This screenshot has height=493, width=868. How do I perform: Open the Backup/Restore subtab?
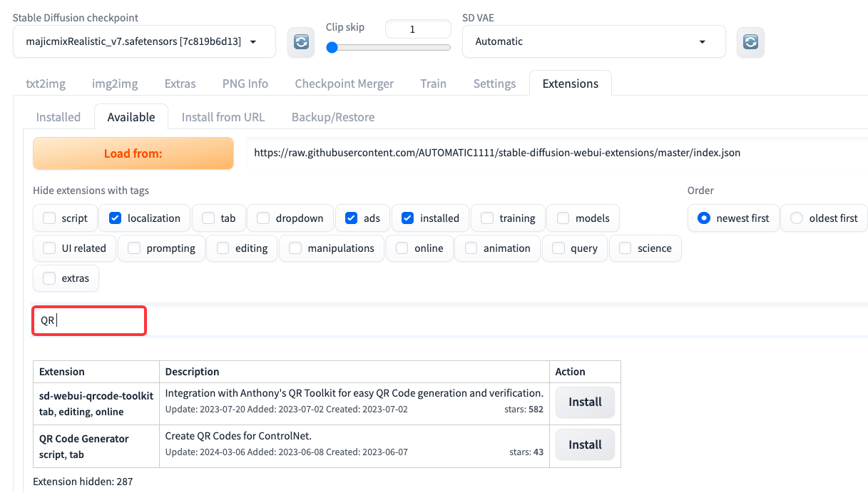click(x=332, y=117)
